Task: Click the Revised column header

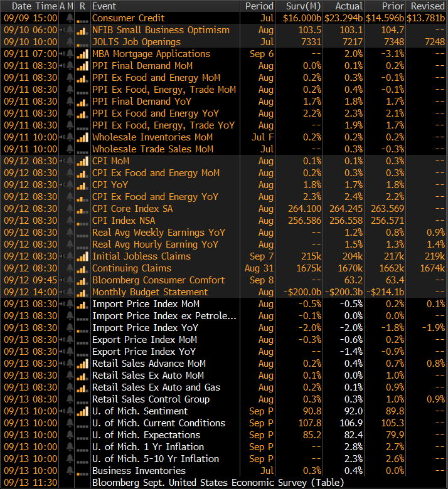Action: click(x=428, y=6)
